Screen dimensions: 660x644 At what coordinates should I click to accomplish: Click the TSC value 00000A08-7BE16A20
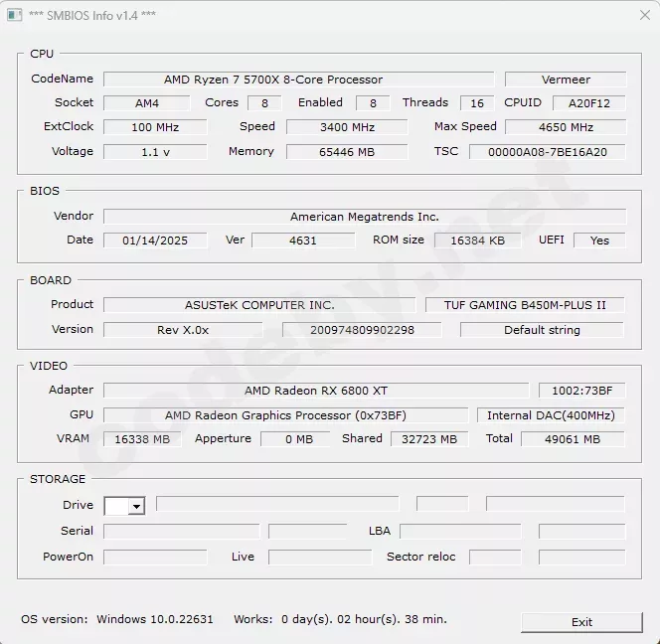548,152
